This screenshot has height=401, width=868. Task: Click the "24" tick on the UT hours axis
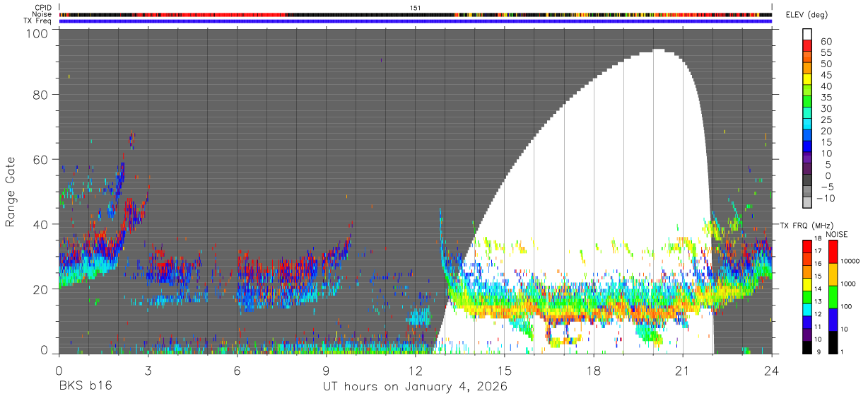point(772,370)
